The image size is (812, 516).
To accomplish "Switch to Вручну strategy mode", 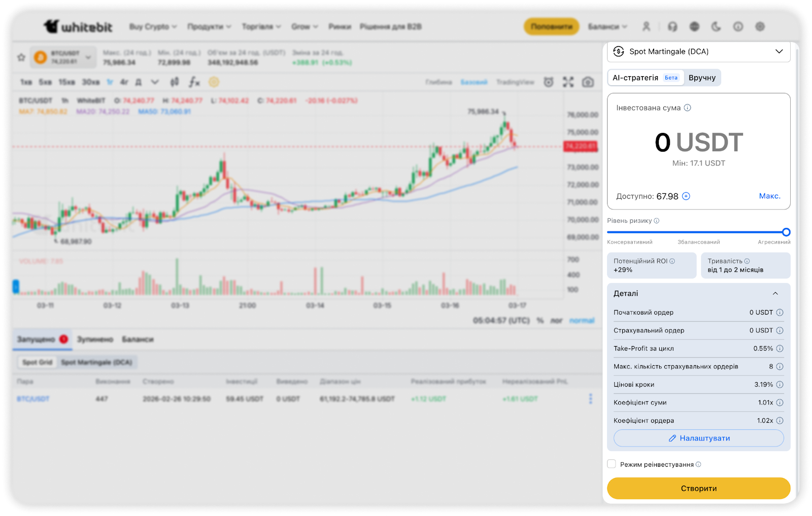I will click(702, 78).
